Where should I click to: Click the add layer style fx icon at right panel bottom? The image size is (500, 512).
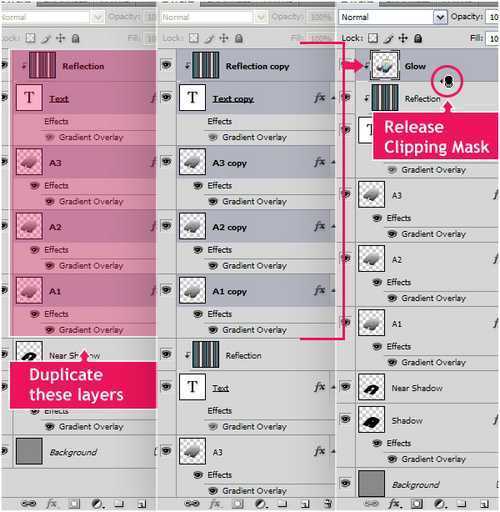(x=394, y=503)
